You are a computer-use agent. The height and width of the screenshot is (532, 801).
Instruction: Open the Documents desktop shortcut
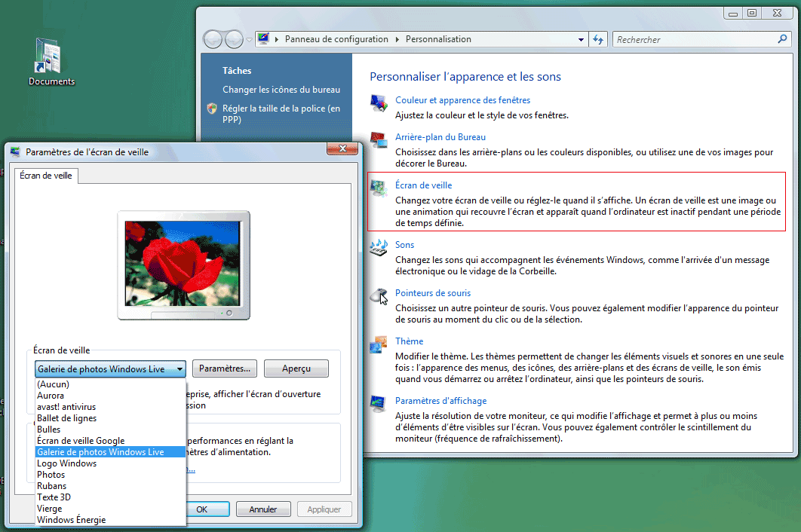(51, 59)
